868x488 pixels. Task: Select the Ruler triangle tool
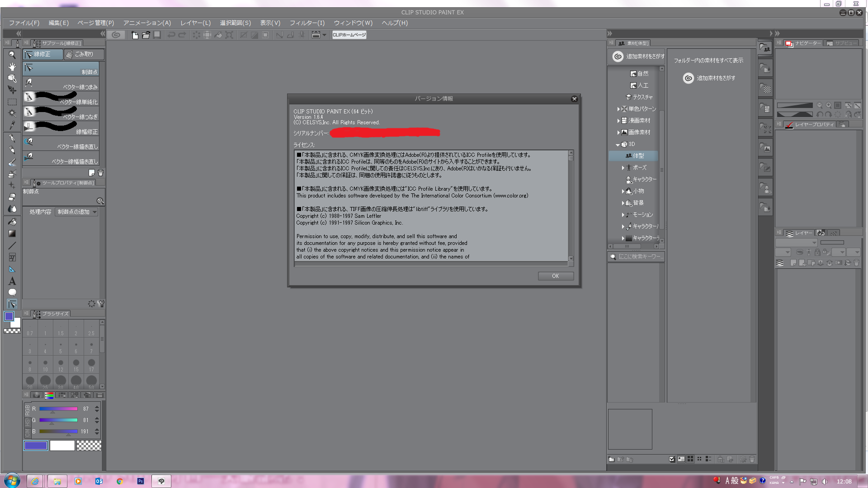click(12, 269)
